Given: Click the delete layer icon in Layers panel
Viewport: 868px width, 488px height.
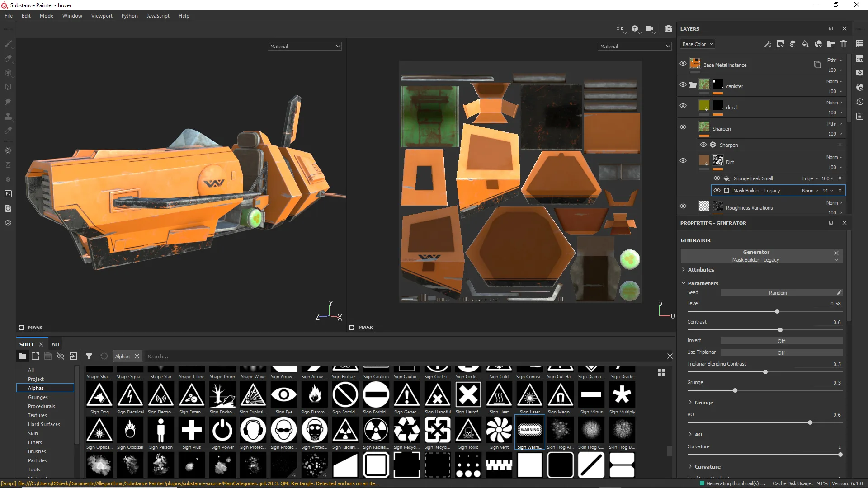Looking at the screenshot, I should pyautogui.click(x=844, y=44).
